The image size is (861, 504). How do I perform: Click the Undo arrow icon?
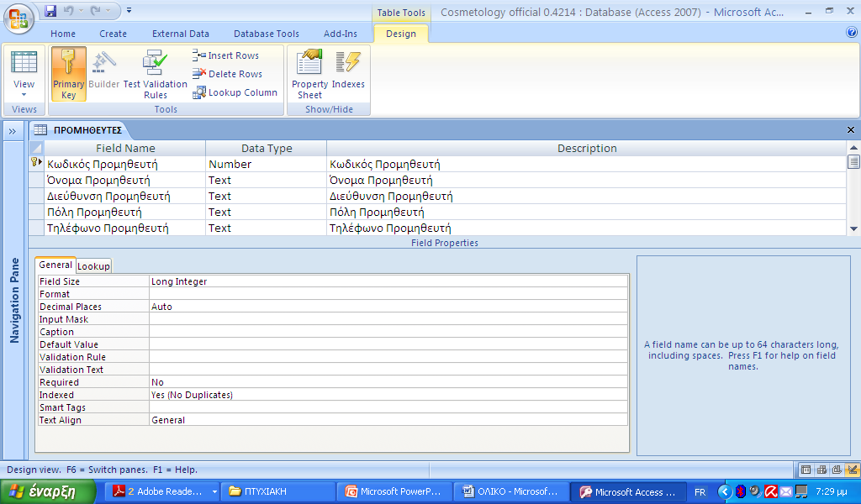point(68,10)
